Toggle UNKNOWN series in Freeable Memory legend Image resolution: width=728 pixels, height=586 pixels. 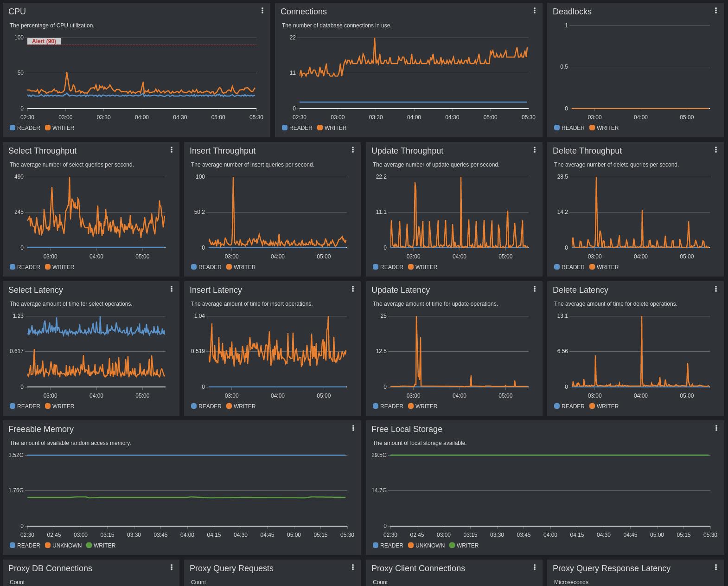pos(64,545)
